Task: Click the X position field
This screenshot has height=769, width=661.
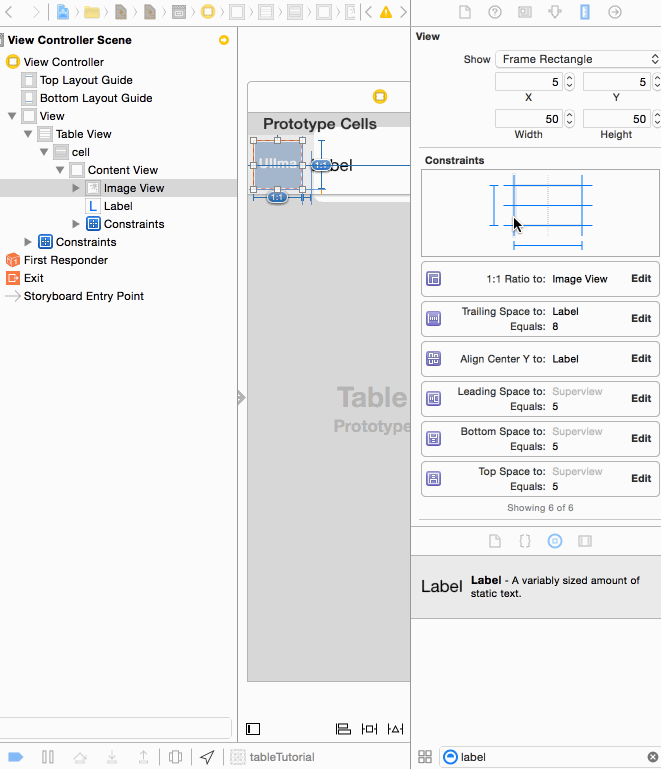Action: tap(529, 82)
